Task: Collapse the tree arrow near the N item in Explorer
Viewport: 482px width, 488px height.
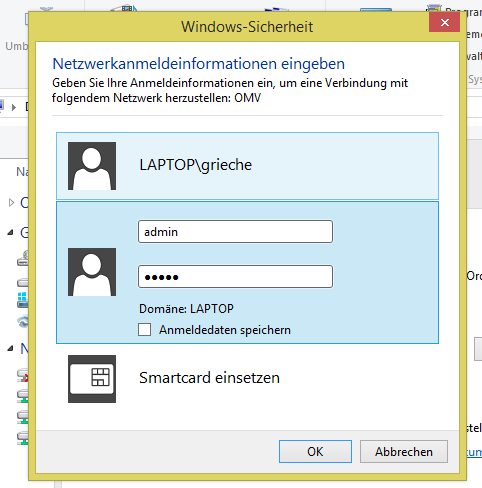Action: click(11, 348)
